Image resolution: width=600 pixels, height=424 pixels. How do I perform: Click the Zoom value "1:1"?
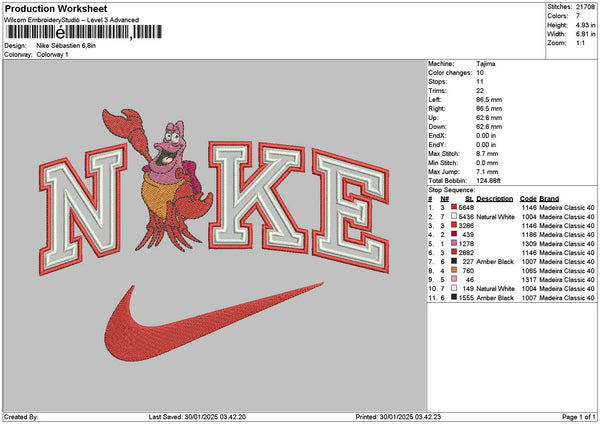tap(580, 43)
